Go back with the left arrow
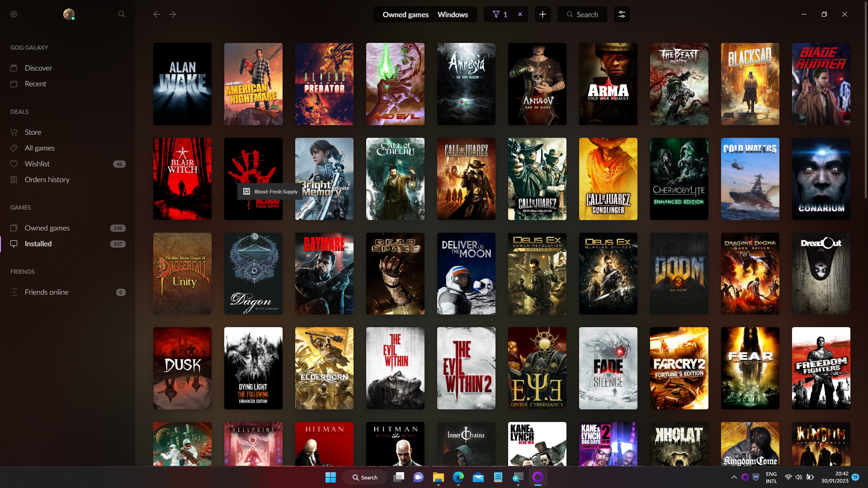This screenshot has width=868, height=488. (x=156, y=14)
